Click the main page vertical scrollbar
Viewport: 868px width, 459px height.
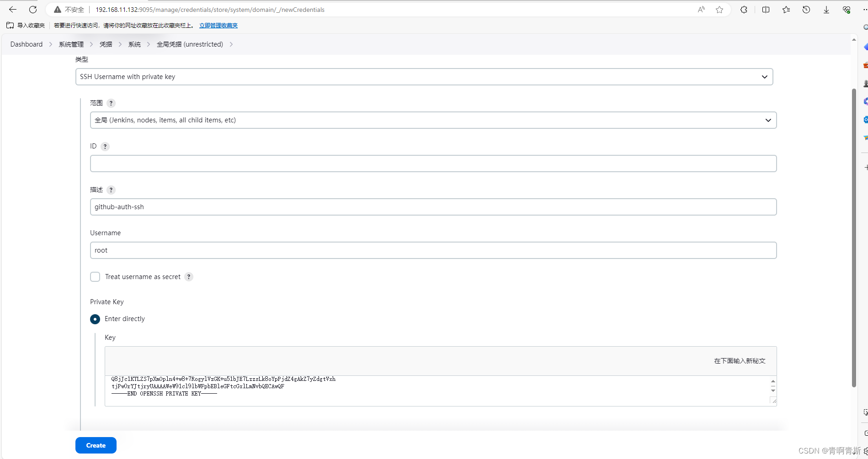pos(854,237)
